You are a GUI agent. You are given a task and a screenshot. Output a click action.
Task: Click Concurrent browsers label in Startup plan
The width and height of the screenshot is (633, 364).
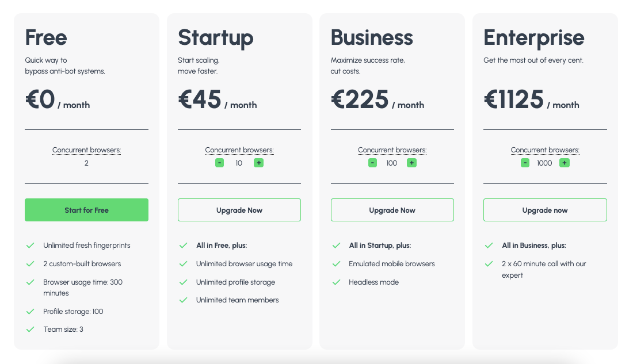239,150
